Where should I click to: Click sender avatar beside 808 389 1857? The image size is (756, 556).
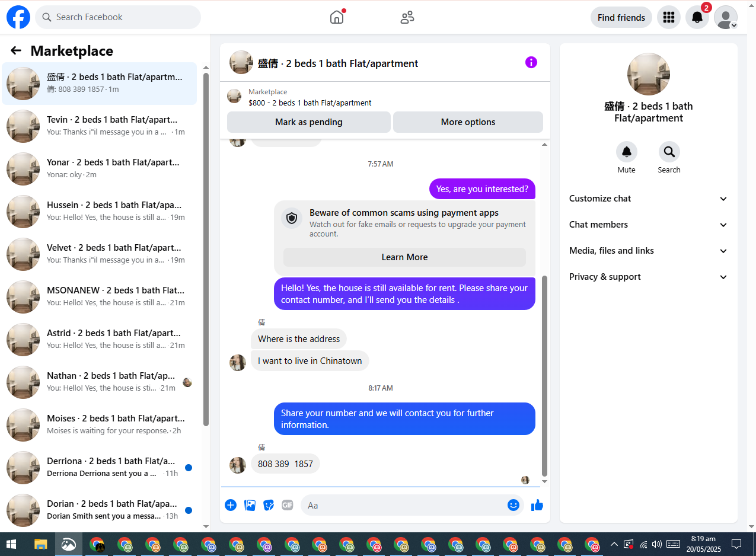(238, 465)
